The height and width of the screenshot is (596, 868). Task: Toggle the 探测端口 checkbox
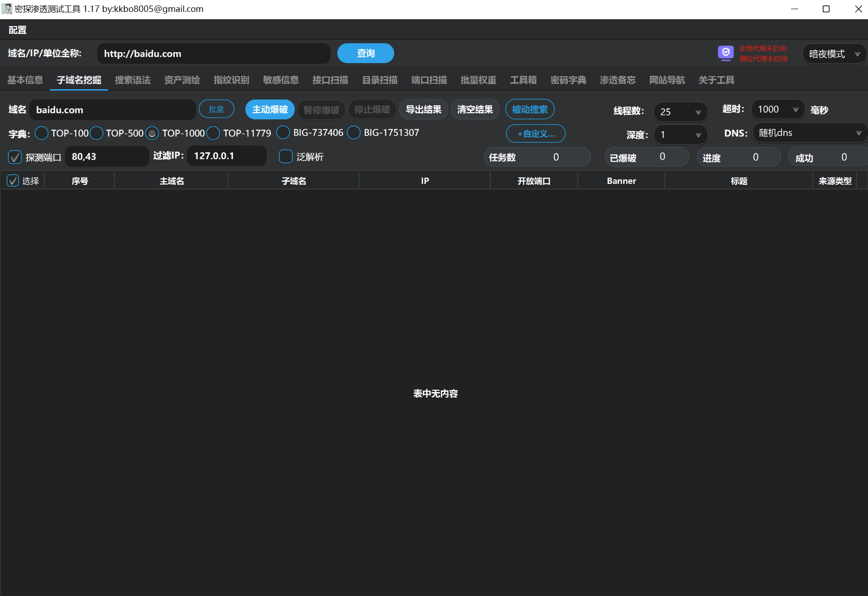[15, 157]
